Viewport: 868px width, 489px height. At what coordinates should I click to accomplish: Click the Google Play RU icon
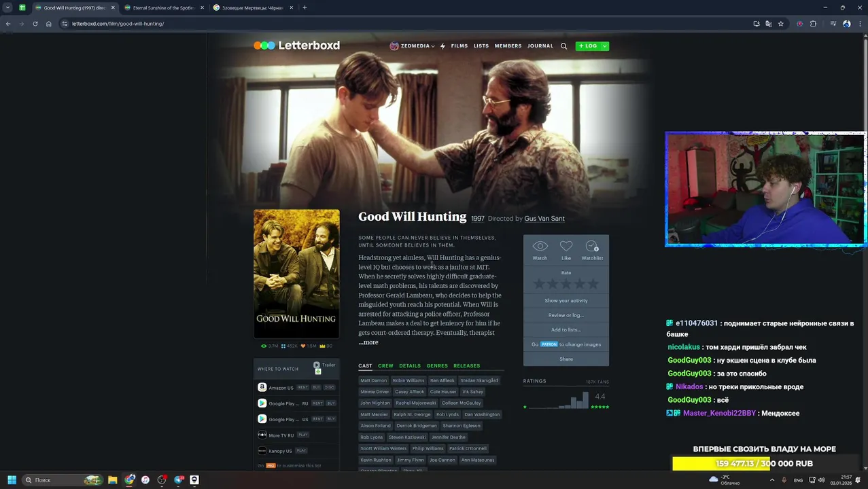(262, 403)
